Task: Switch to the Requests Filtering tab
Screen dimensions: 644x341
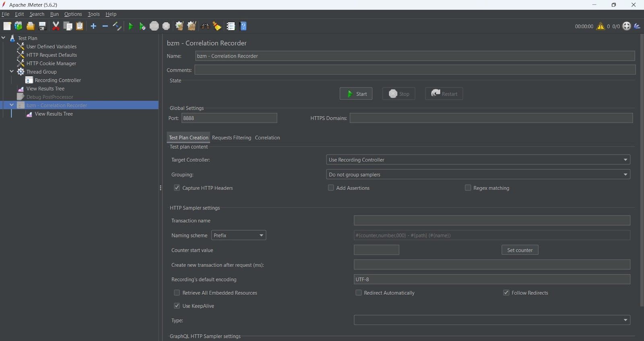Action: [231, 137]
